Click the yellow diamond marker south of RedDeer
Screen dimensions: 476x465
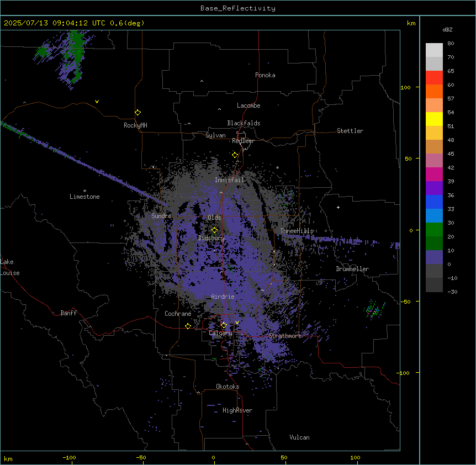[235, 155]
